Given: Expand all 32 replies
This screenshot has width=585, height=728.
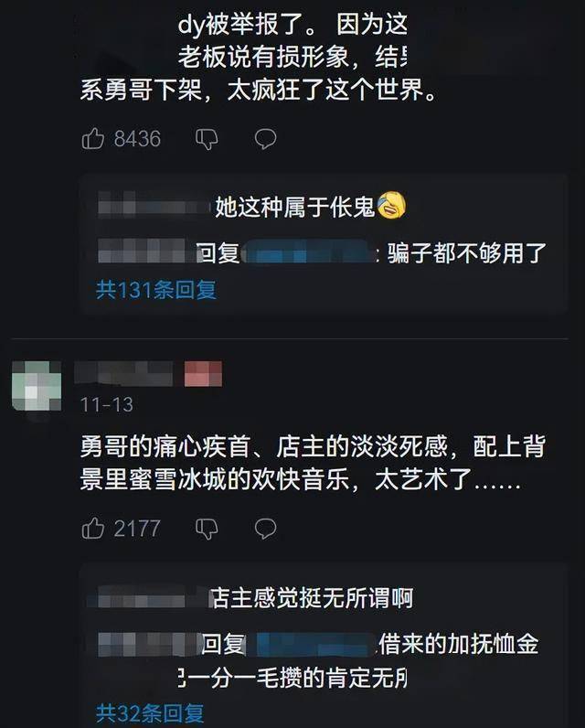Looking at the screenshot, I should (x=150, y=713).
